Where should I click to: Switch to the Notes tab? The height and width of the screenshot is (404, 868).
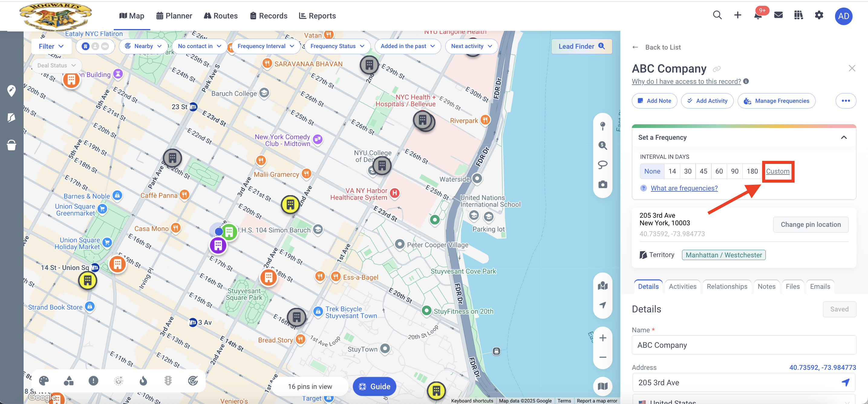click(x=766, y=286)
